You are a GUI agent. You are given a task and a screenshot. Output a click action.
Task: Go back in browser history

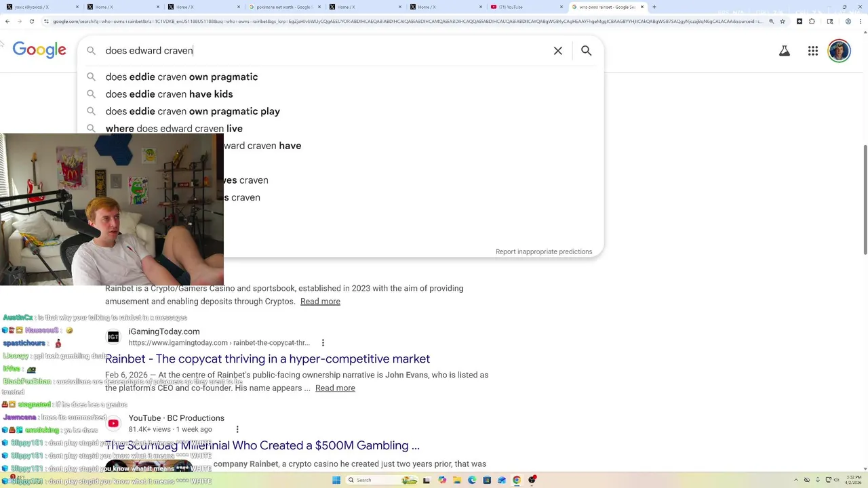(7, 21)
